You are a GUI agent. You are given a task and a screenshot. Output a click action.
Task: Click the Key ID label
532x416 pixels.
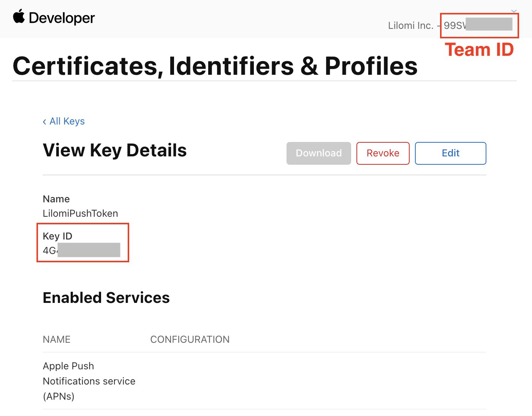tap(57, 236)
